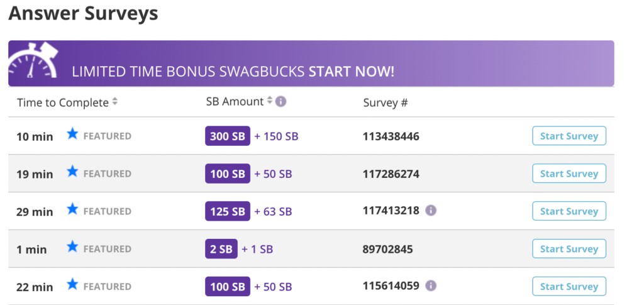Image resolution: width=644 pixels, height=305 pixels.
Task: Click the 125 SB amount badge
Action: tap(228, 211)
